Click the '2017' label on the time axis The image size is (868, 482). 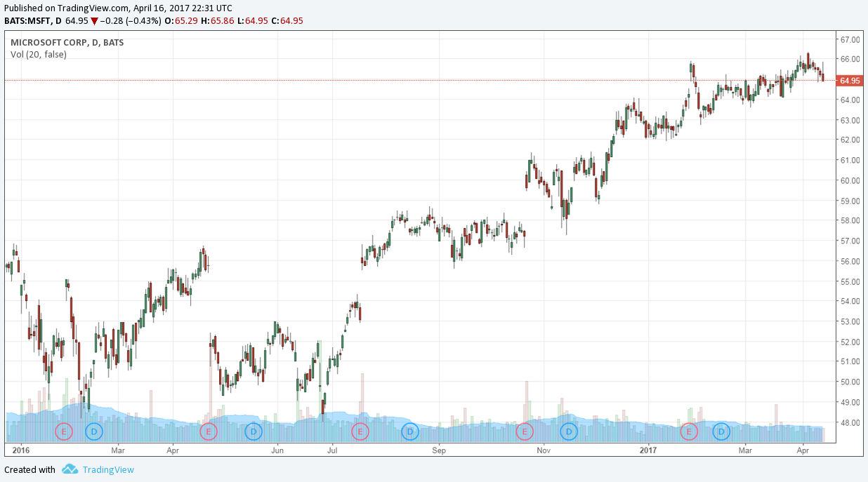[649, 450]
